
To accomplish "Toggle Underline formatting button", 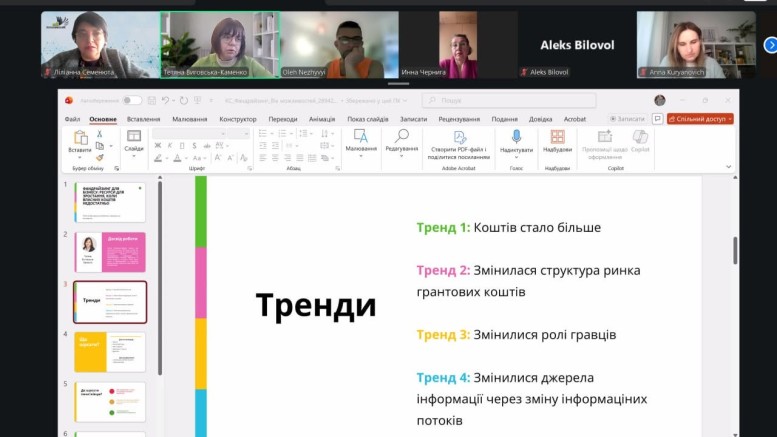I will point(182,146).
